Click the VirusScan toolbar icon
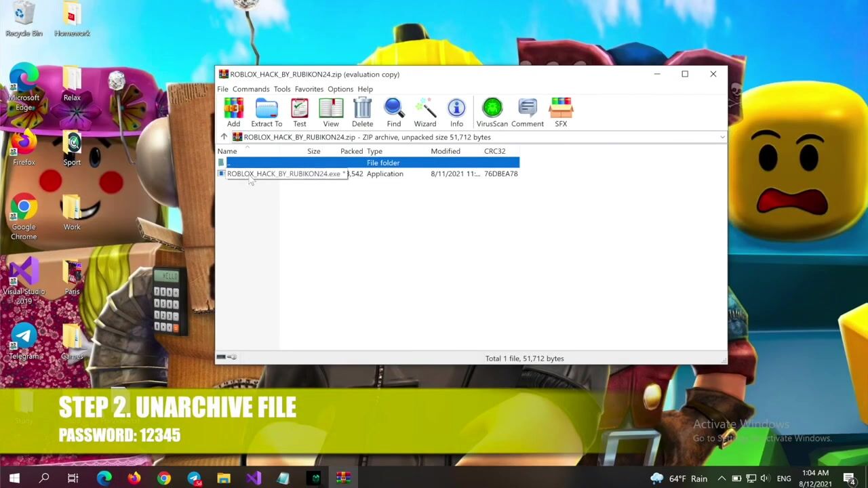The image size is (868, 488). click(492, 113)
